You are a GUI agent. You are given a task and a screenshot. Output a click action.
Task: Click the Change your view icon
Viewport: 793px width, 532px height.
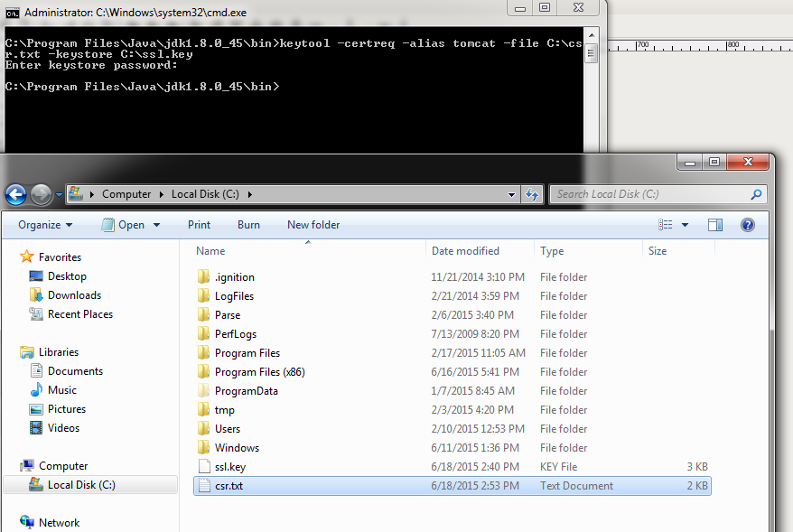(x=665, y=225)
